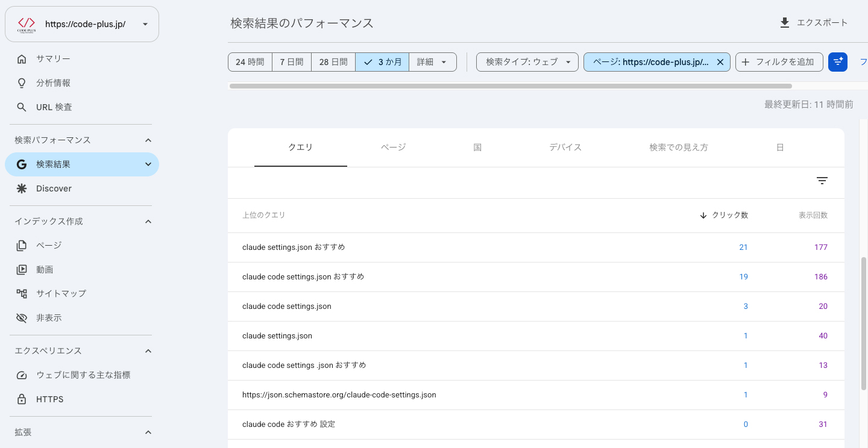
Task: Click query 'claude settings.json おすすめ'
Action: click(x=294, y=247)
